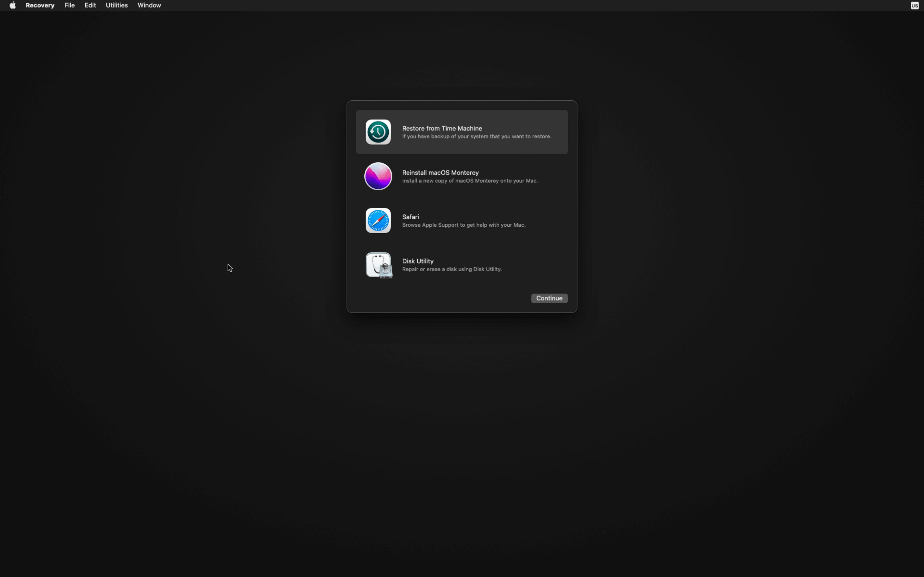Click the Time Machine icon
Image resolution: width=924 pixels, height=577 pixels.
tap(378, 132)
